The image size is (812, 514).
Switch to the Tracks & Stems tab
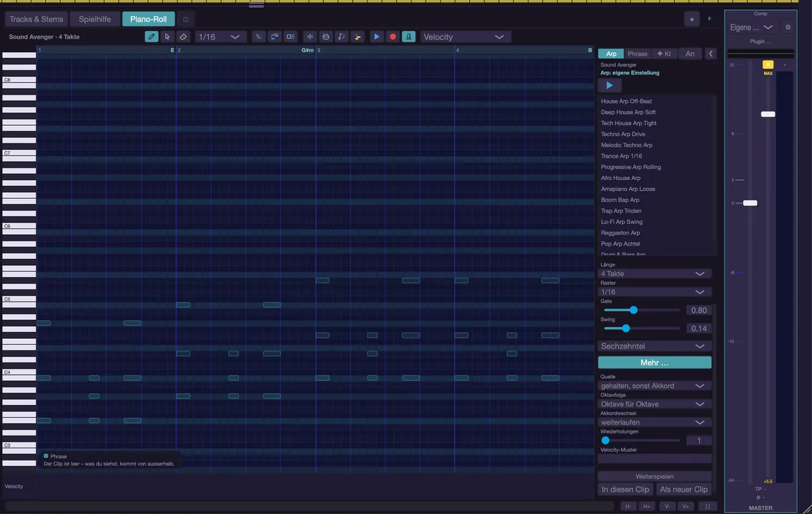coord(37,19)
